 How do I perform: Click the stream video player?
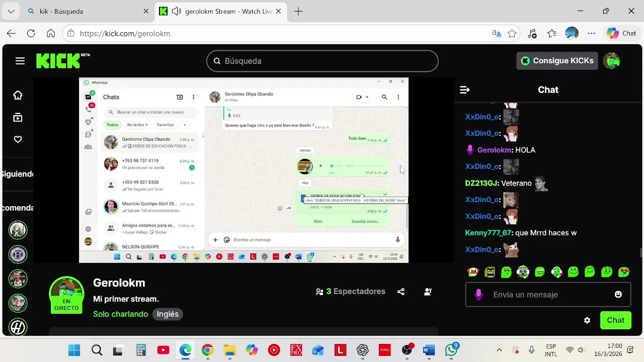click(244, 170)
